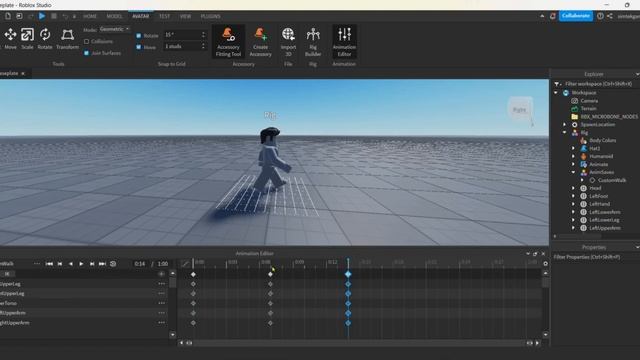Open the Animation Editor
The height and width of the screenshot is (360, 640).
tap(344, 42)
